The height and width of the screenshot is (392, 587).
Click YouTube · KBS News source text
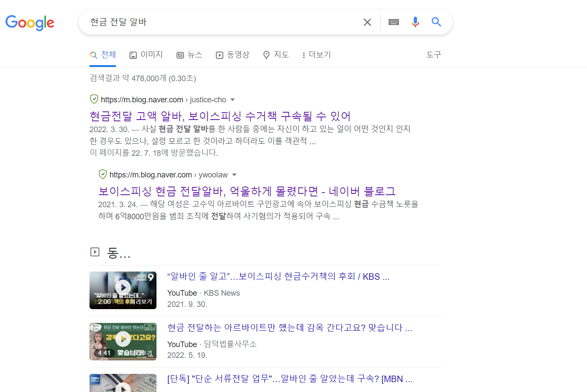coord(204,293)
